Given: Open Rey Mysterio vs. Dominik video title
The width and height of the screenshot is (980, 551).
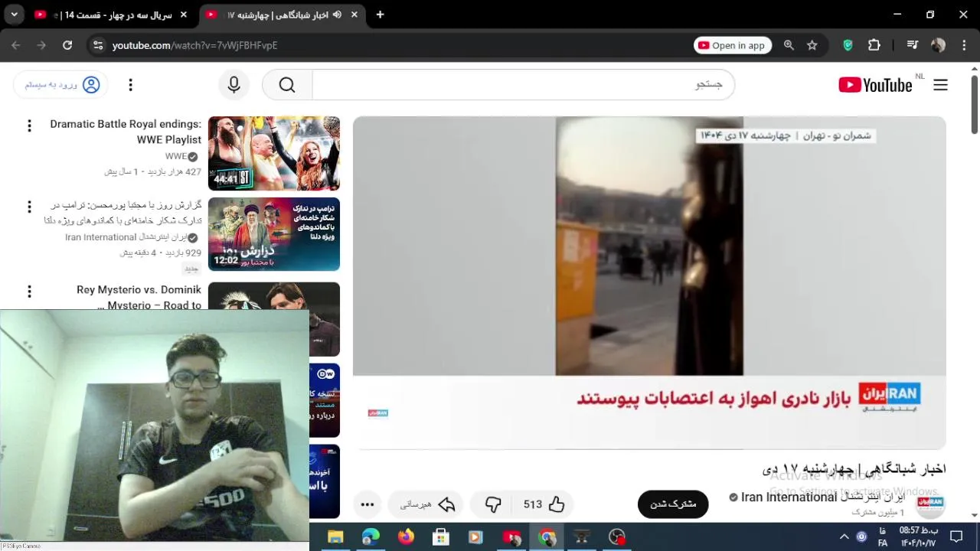Looking at the screenshot, I should 139,298.
